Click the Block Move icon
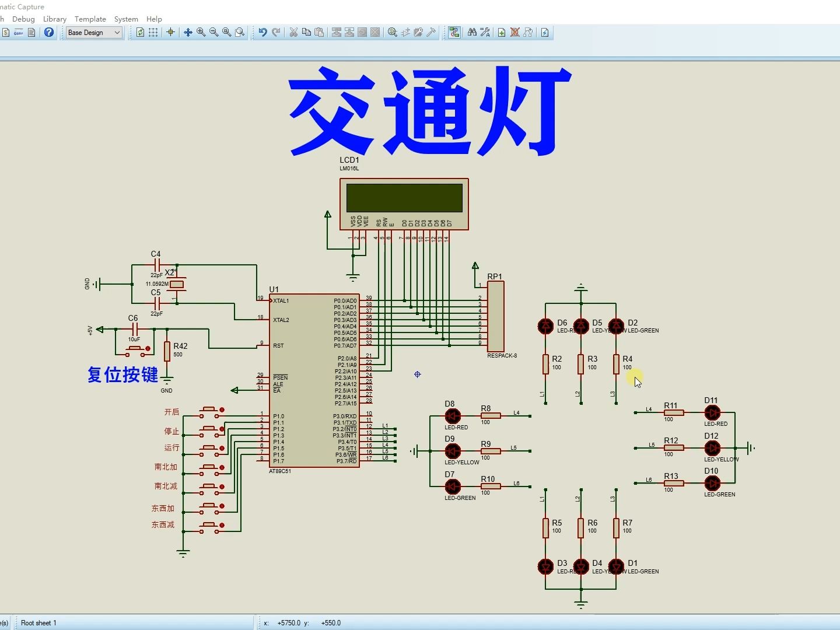 pyautogui.click(x=349, y=32)
